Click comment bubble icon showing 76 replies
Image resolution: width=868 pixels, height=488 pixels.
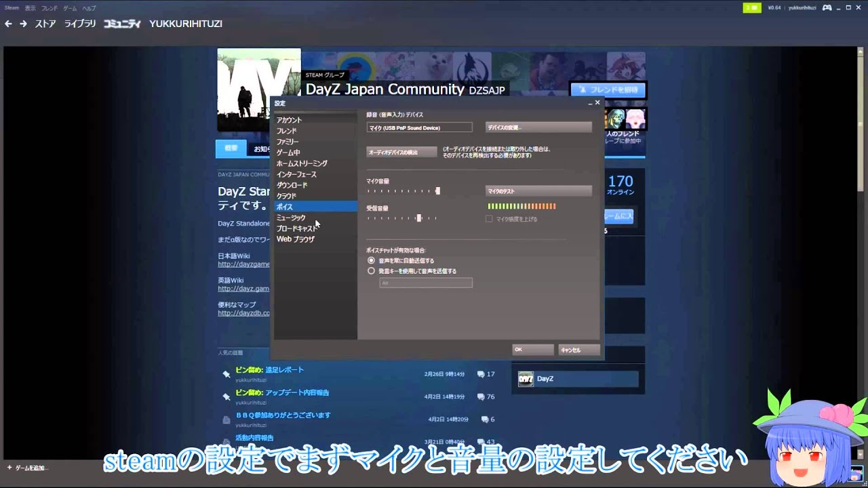click(x=480, y=396)
